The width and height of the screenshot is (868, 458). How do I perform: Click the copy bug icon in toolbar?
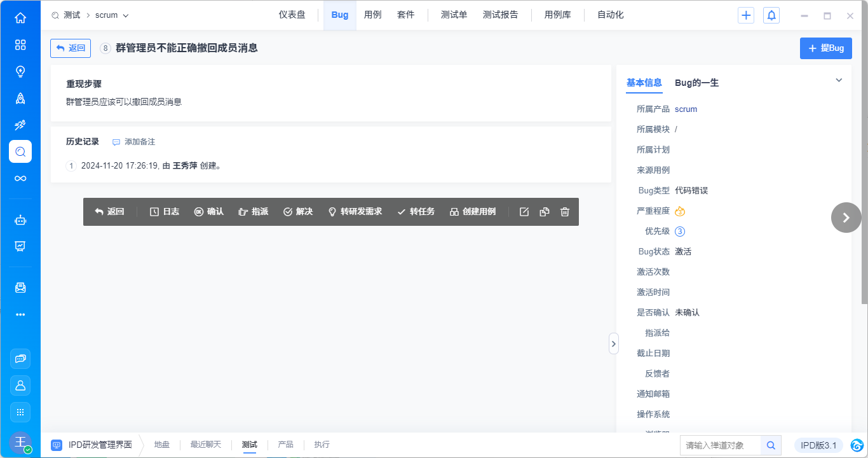coord(544,212)
